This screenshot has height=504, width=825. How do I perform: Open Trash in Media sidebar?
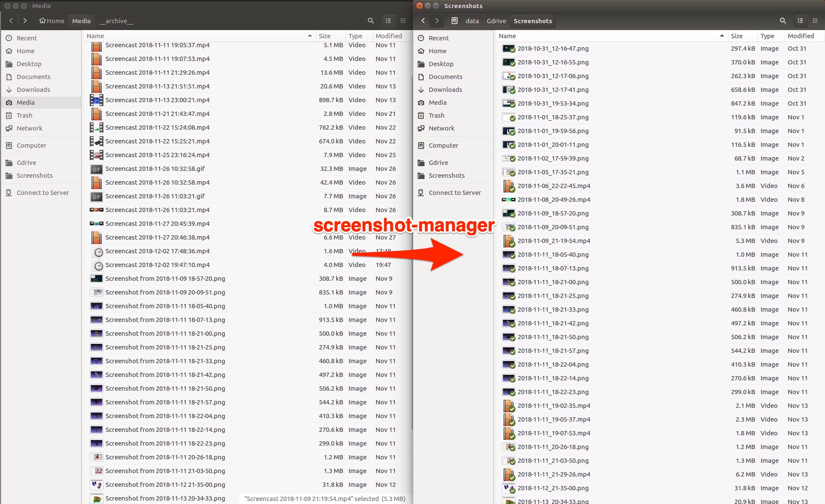click(x=24, y=115)
